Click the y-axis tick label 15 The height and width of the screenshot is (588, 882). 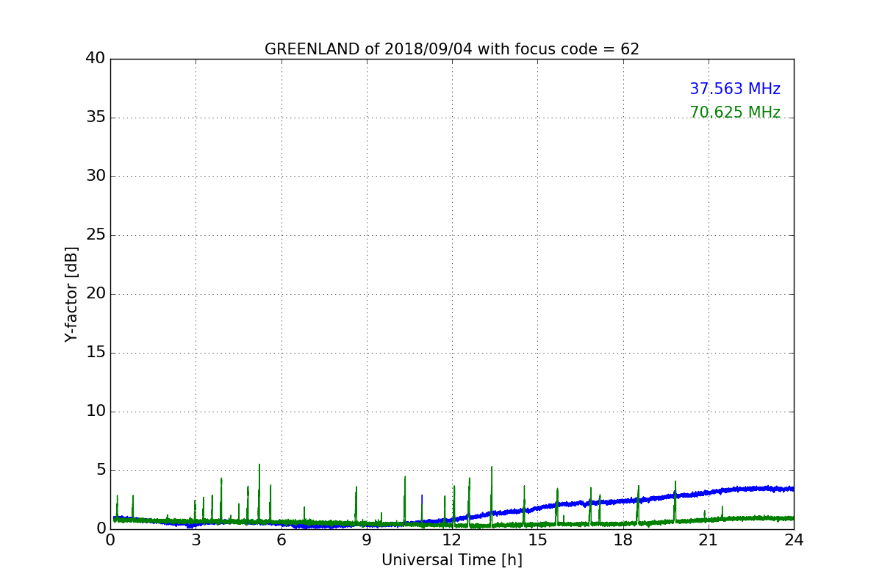coord(96,353)
